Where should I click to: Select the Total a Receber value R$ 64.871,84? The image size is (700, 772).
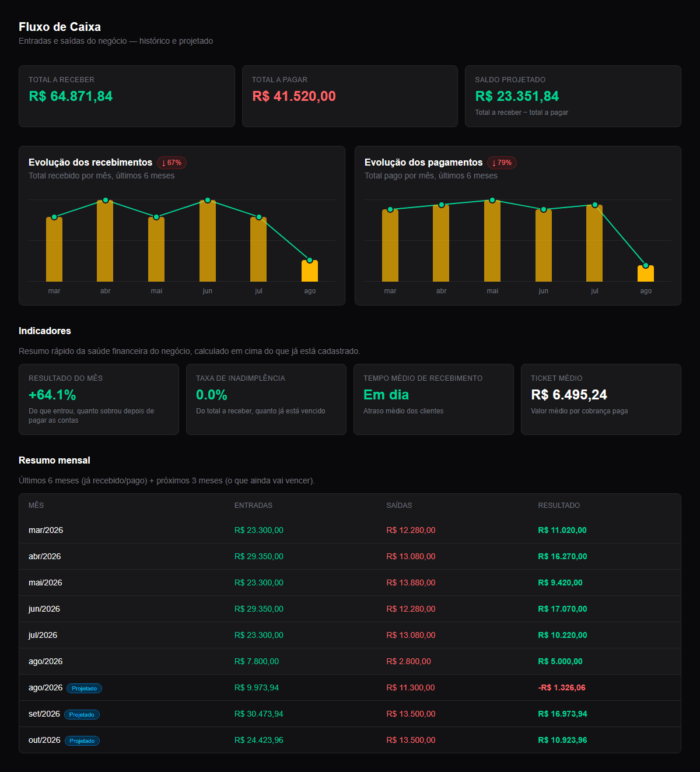[x=71, y=96]
